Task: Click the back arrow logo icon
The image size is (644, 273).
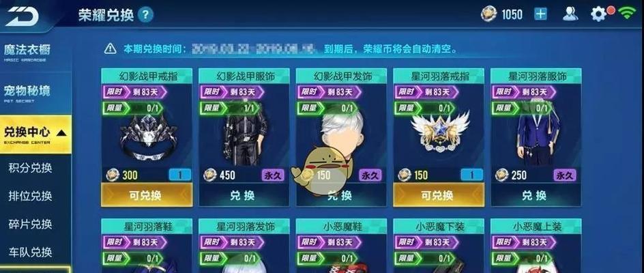Action: 23,16
